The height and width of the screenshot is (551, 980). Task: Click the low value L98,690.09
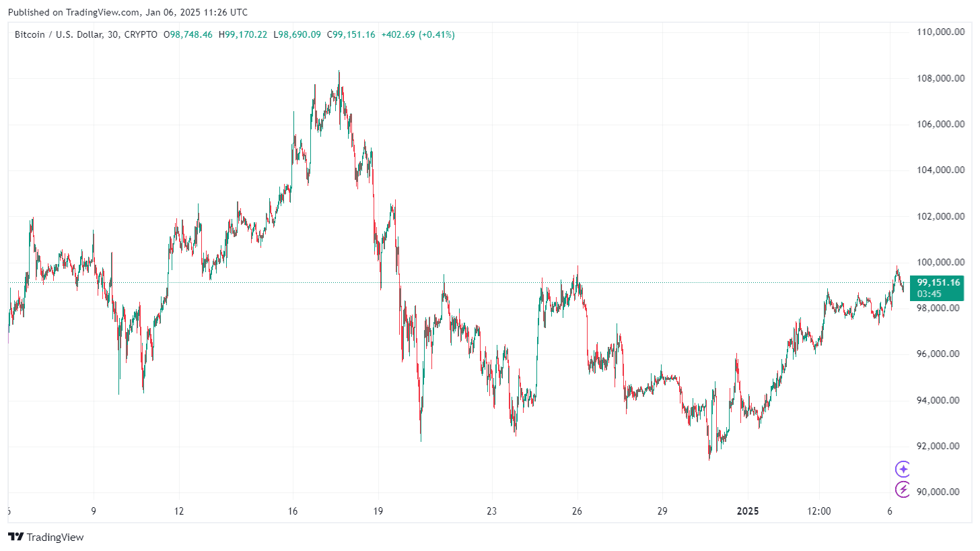coord(297,34)
